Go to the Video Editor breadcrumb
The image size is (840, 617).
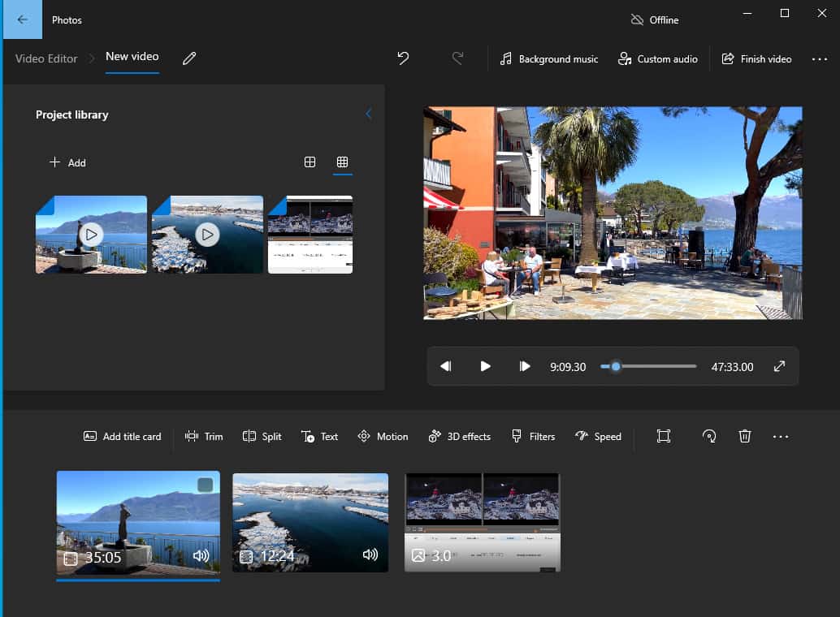[x=46, y=58]
